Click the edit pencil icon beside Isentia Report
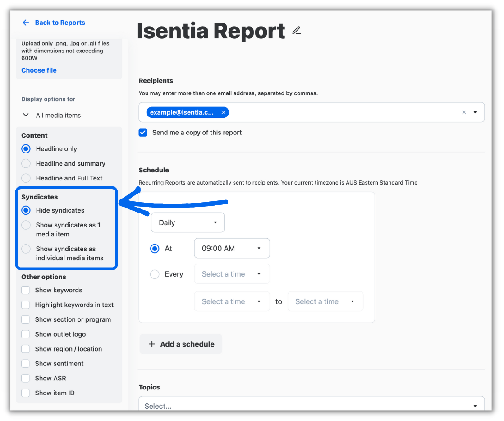 [296, 31]
